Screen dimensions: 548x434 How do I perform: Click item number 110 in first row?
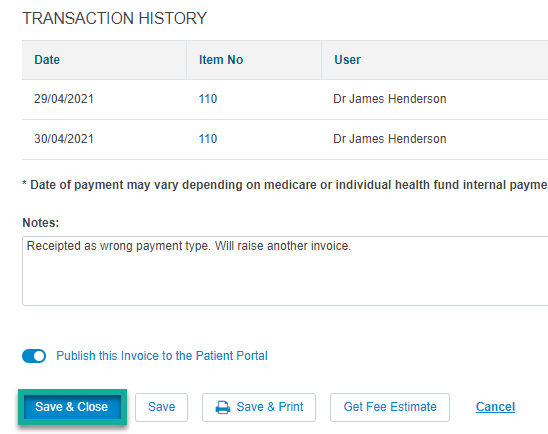click(208, 99)
